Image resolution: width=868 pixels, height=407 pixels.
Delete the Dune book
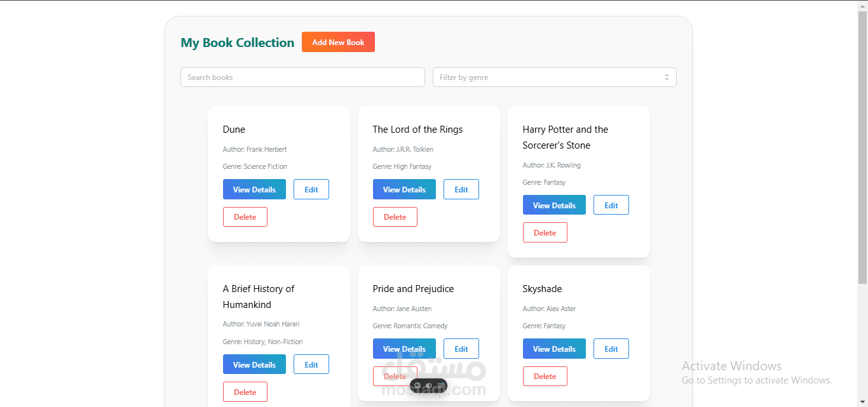245,217
